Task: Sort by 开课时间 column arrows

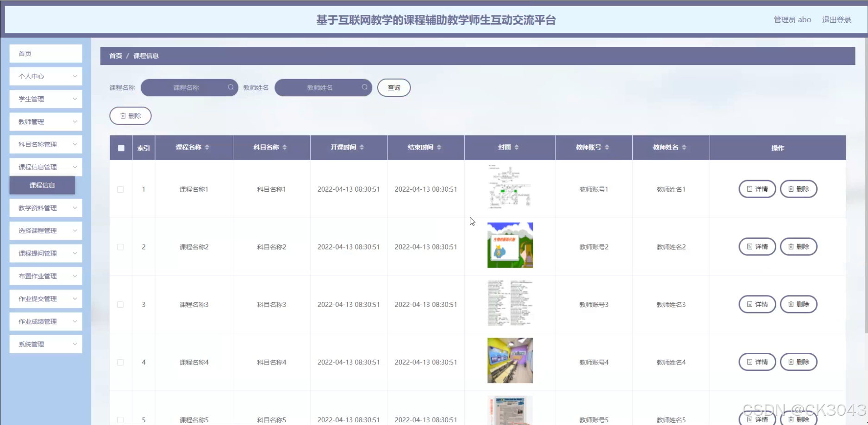Action: (362, 147)
